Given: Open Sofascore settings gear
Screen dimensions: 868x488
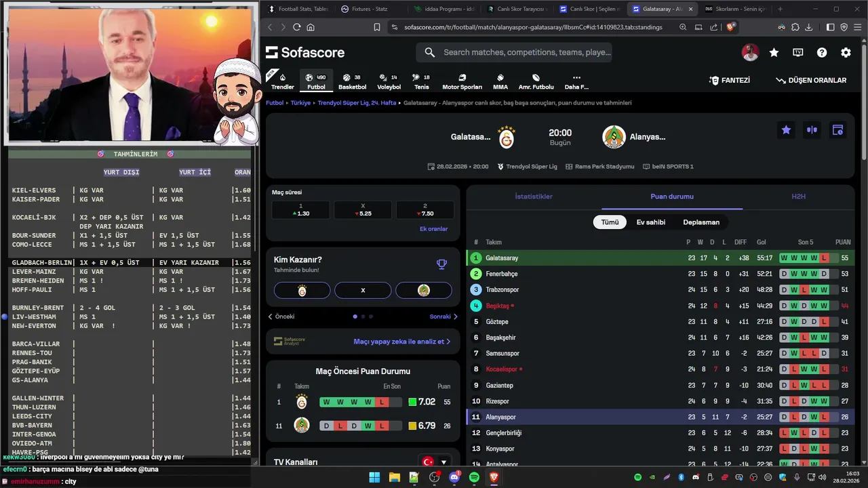Looking at the screenshot, I should coord(846,52).
